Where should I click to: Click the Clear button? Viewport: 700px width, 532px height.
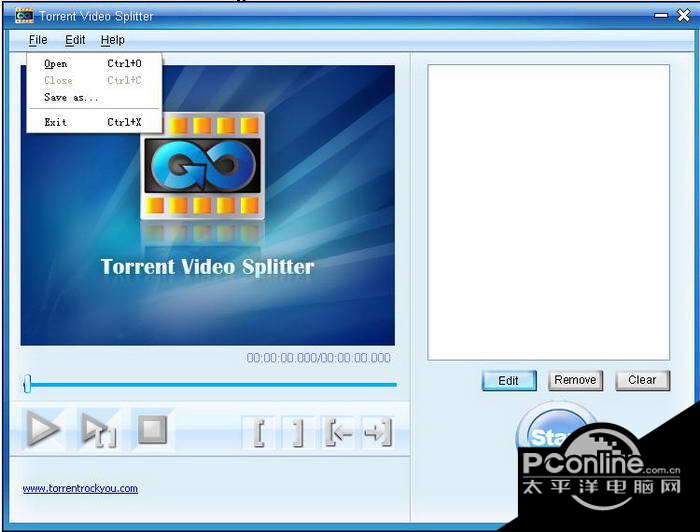pyautogui.click(x=642, y=380)
